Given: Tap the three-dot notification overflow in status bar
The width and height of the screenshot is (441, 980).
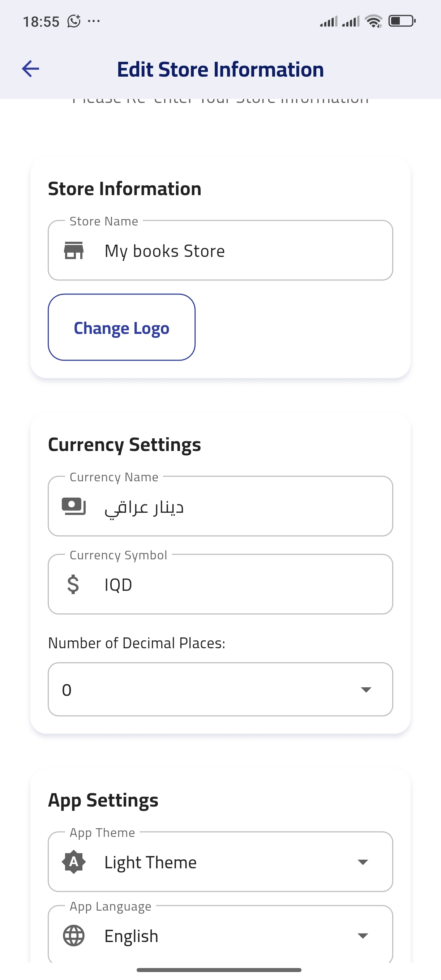Looking at the screenshot, I should [94, 21].
